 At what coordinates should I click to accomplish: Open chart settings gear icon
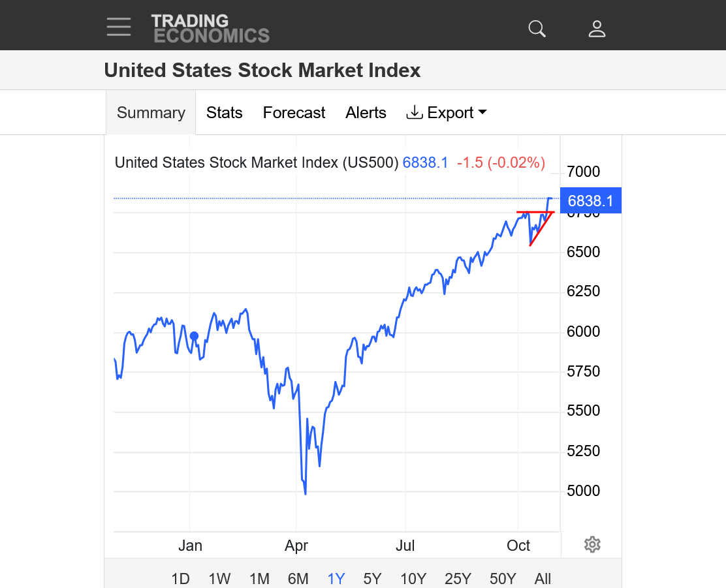[592, 544]
